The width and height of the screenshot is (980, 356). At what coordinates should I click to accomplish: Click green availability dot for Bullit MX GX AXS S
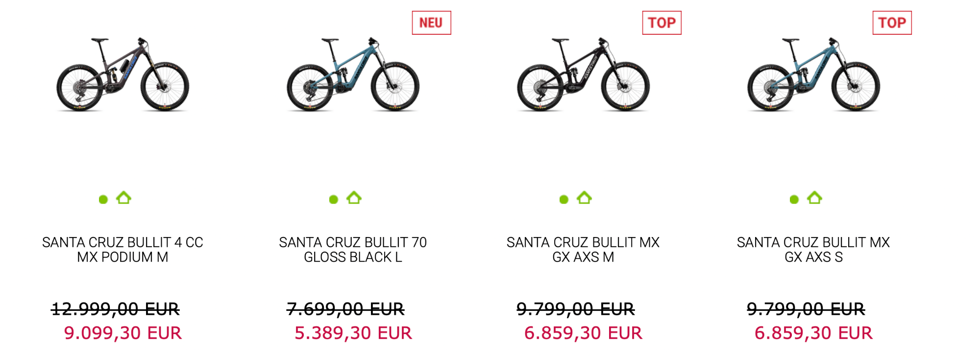coord(794,199)
